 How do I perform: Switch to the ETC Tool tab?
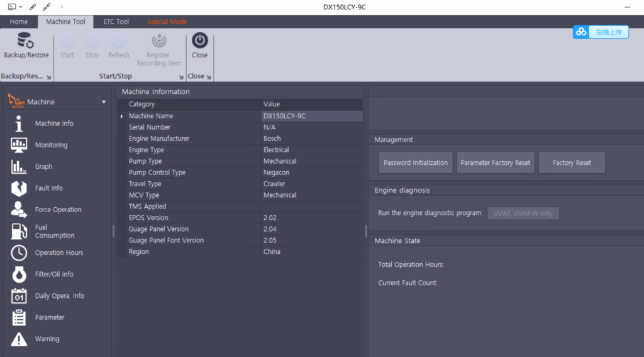click(x=116, y=21)
